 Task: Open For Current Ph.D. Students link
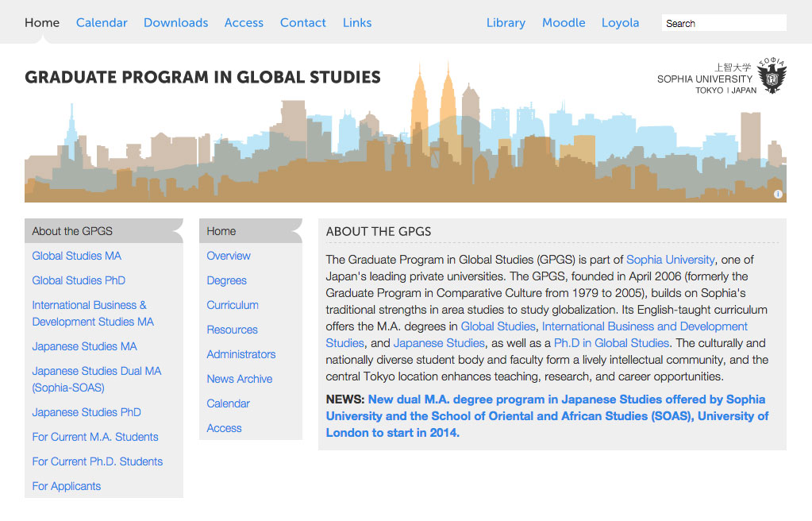(98, 461)
